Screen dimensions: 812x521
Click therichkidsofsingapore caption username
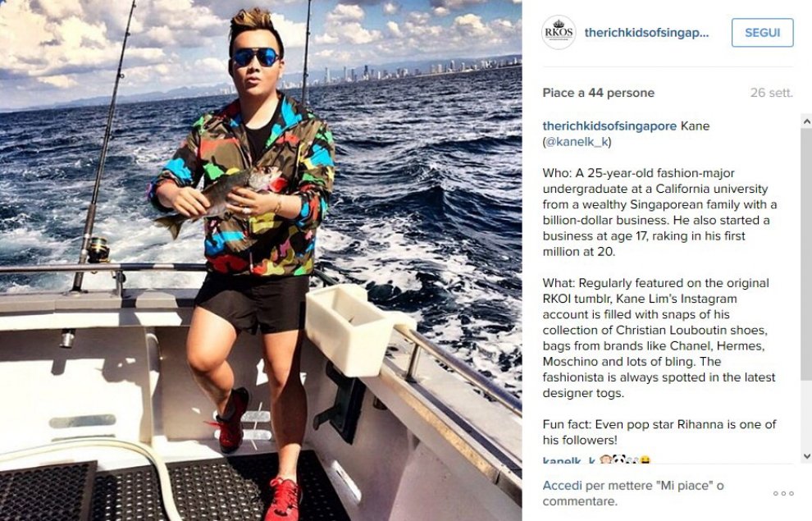click(609, 126)
